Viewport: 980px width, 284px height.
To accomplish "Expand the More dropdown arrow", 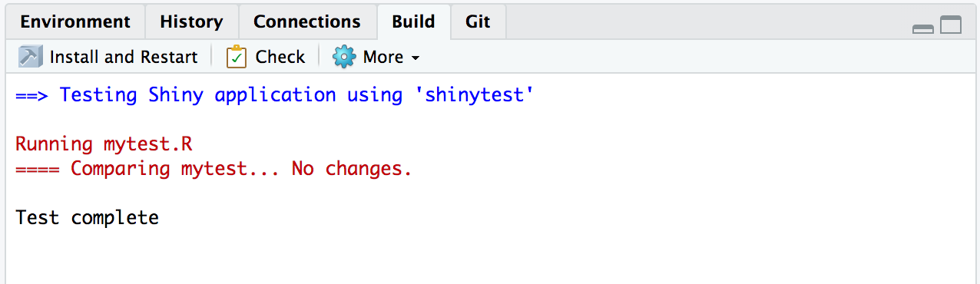I will coord(416,58).
